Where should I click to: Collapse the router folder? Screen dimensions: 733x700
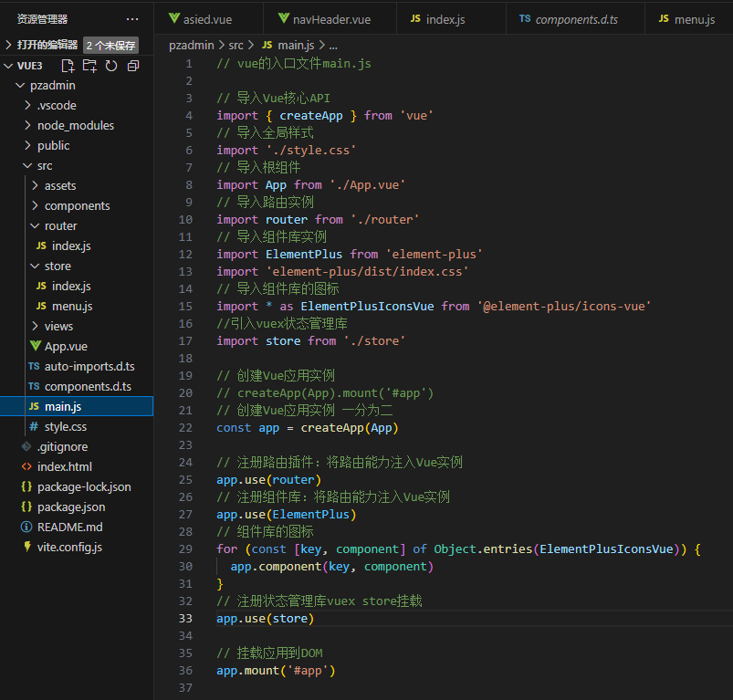pyautogui.click(x=35, y=226)
